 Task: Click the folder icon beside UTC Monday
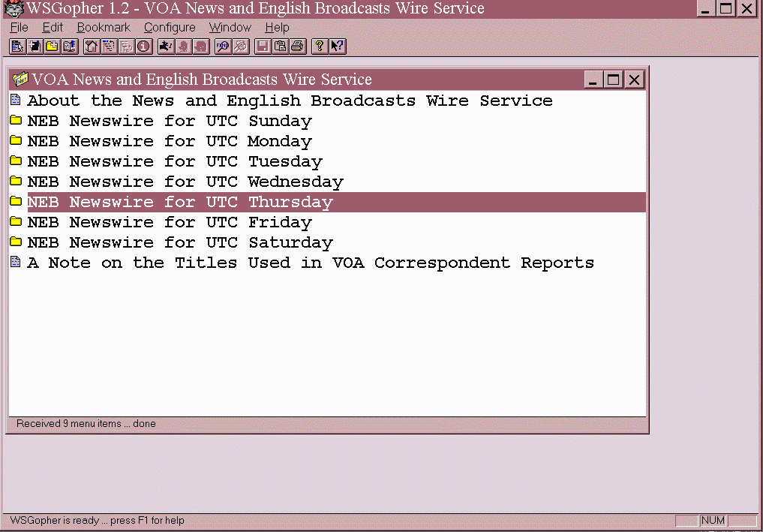point(16,140)
